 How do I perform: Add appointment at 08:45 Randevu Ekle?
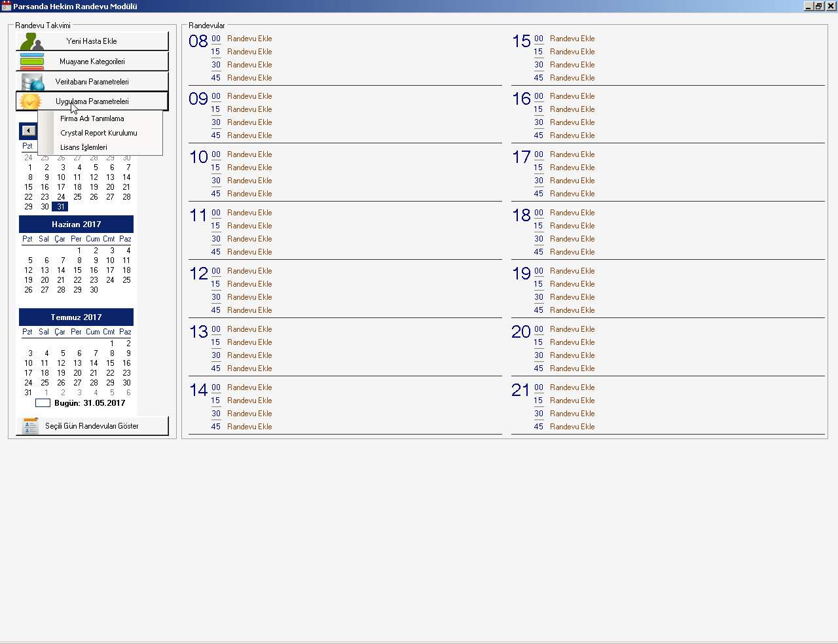tap(249, 78)
